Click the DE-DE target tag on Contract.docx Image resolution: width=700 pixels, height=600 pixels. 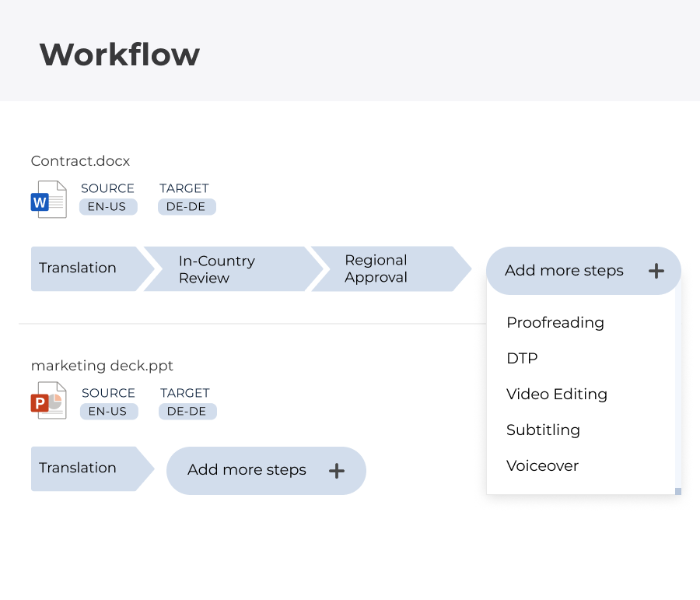pos(187,207)
